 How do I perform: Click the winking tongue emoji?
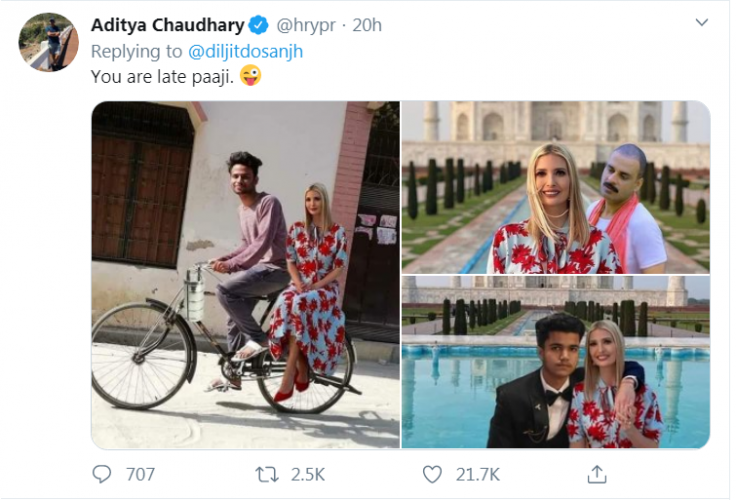point(251,75)
